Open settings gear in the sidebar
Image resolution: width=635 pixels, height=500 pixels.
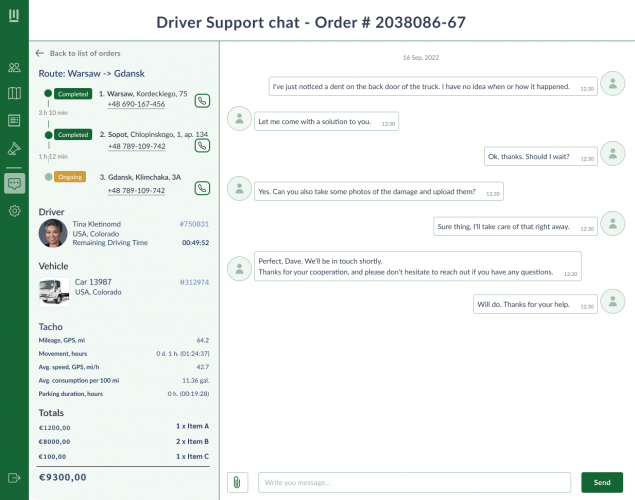15,211
